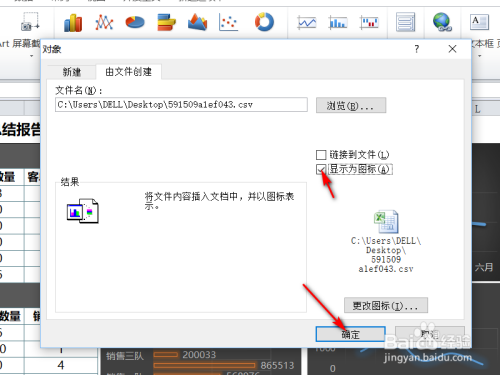Focus the 文件名 path input field
This screenshot has width=500, height=375.
181,105
